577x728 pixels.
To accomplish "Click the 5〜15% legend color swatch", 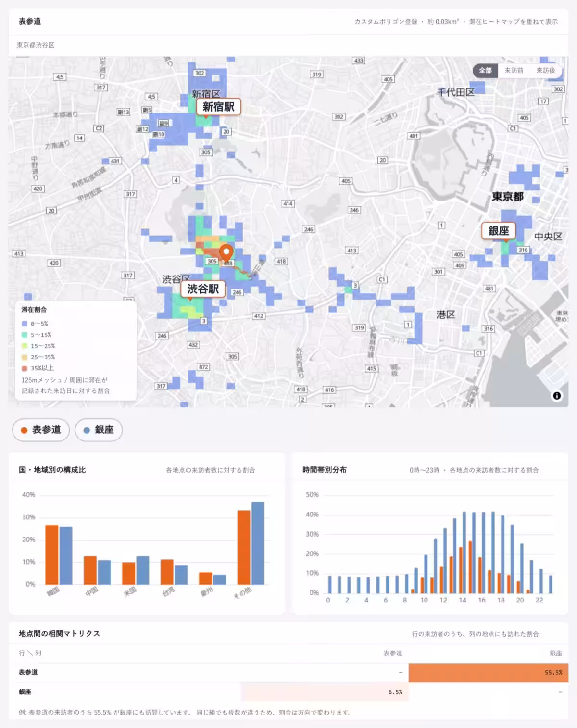I will [x=25, y=335].
